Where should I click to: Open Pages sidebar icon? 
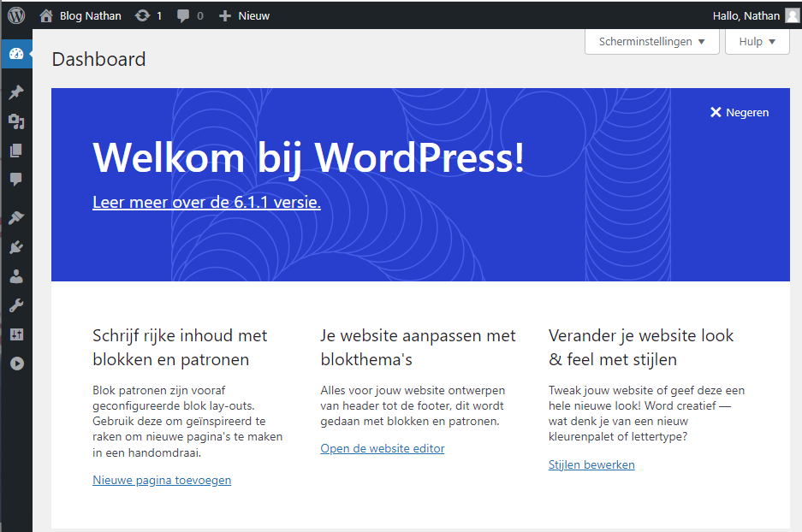tap(16, 151)
